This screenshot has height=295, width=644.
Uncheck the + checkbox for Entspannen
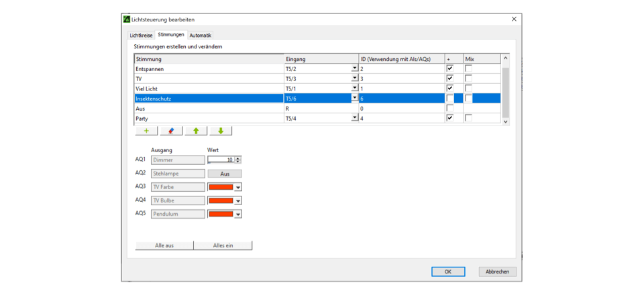pos(449,69)
